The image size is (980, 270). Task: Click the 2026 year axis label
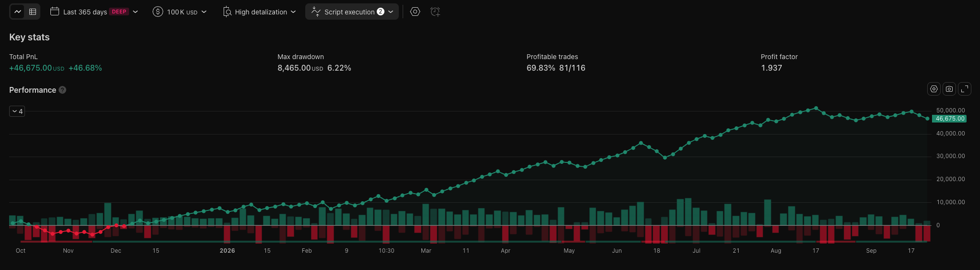[227, 251]
